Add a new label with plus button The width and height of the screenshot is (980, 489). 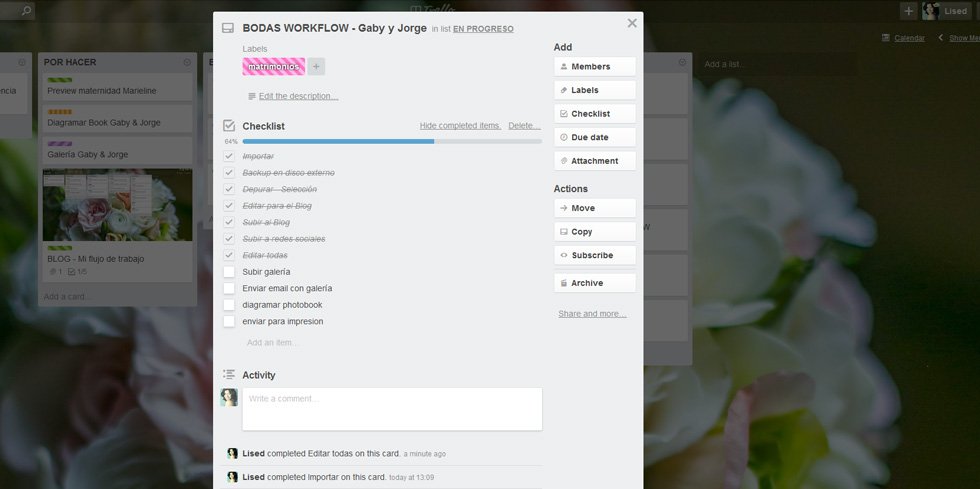[316, 66]
